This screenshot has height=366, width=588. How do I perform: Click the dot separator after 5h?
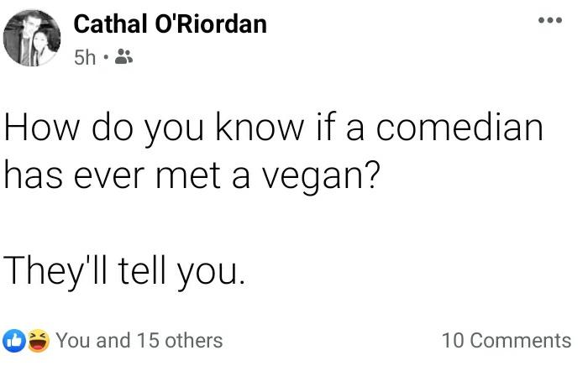pos(105,59)
